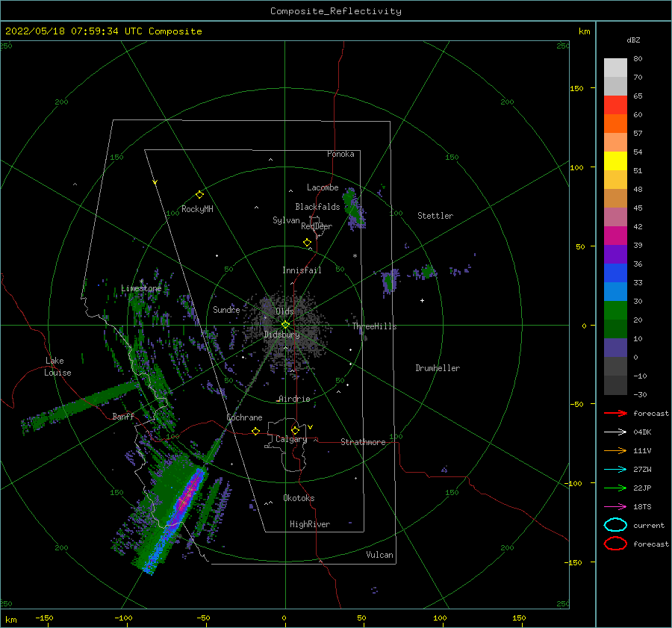This screenshot has width=672, height=628.
Task: Click the Ponoka label
Action: [x=340, y=154]
